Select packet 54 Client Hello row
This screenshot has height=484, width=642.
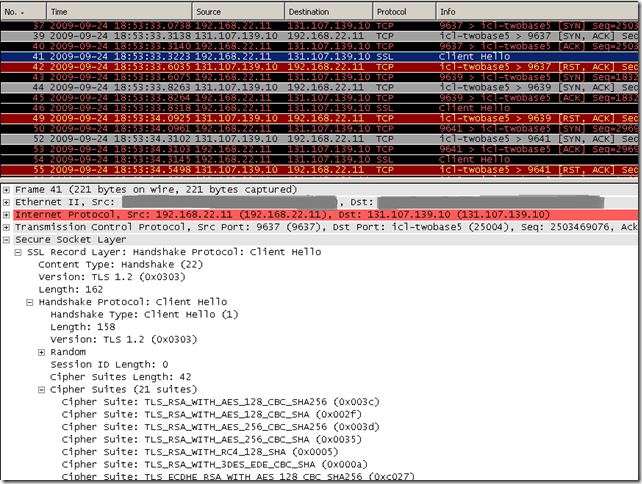pyautogui.click(x=319, y=159)
